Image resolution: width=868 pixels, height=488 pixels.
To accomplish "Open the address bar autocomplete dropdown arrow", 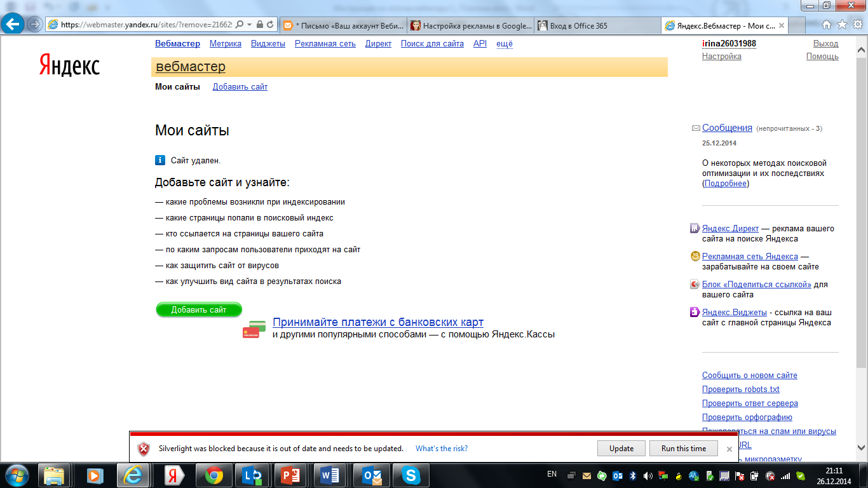I will [249, 25].
